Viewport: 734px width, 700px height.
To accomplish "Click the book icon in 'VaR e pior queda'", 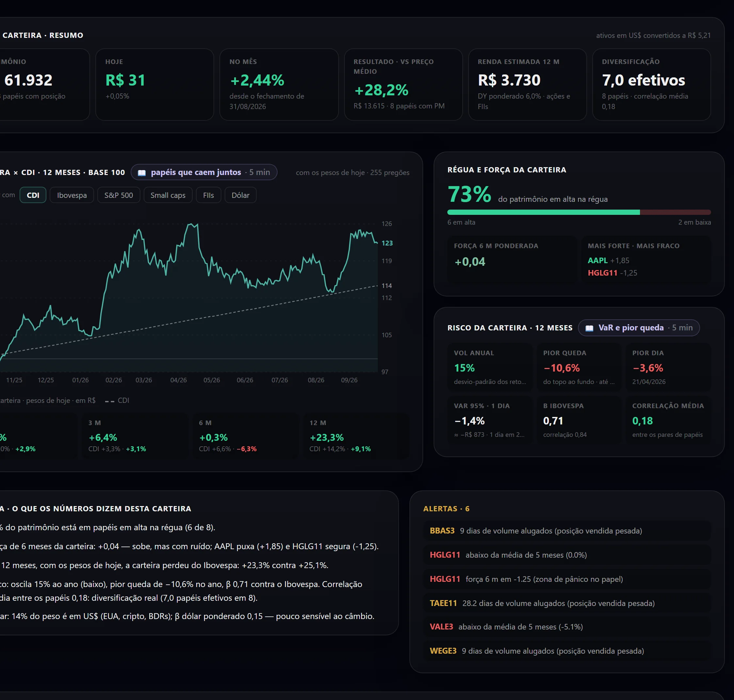I will pyautogui.click(x=589, y=328).
